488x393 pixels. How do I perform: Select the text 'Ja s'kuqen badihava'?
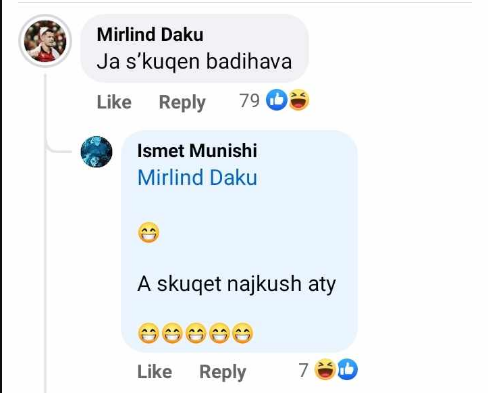[194, 62]
